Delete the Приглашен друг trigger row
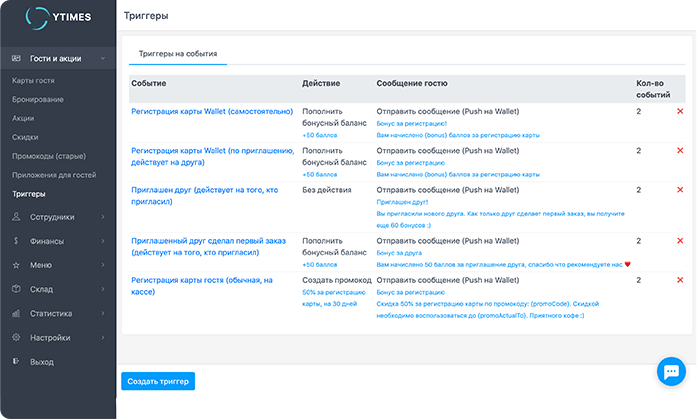The height and width of the screenshot is (419, 697). click(x=680, y=189)
